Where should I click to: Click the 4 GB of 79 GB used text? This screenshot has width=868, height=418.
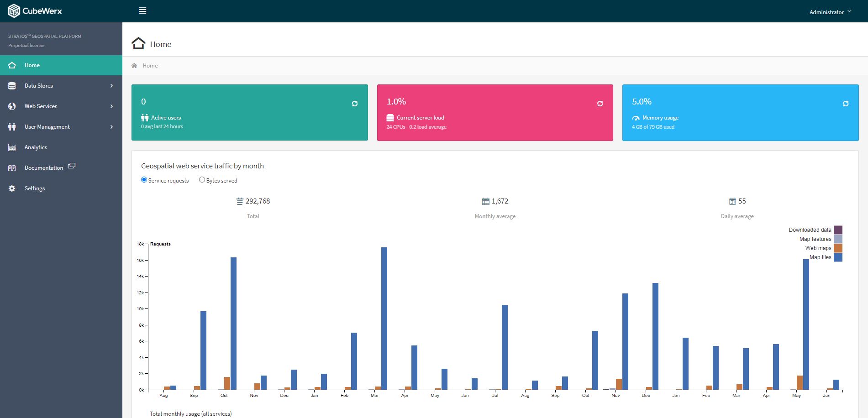tap(653, 127)
